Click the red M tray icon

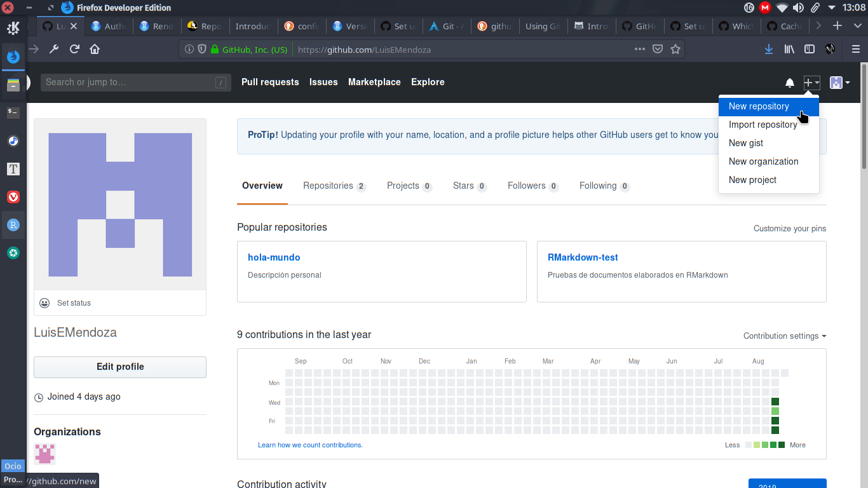tap(765, 8)
